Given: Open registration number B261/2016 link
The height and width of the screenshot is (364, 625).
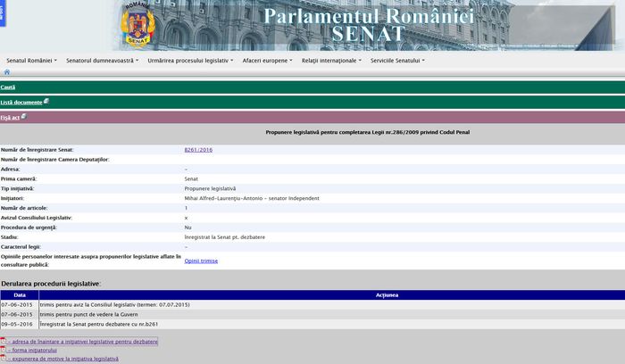Looking at the screenshot, I should [x=198, y=150].
